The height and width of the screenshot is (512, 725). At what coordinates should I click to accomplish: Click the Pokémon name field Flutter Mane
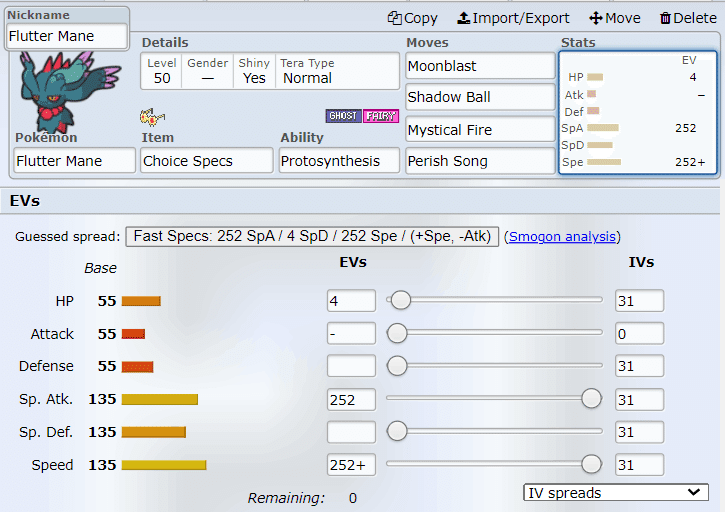pos(74,160)
